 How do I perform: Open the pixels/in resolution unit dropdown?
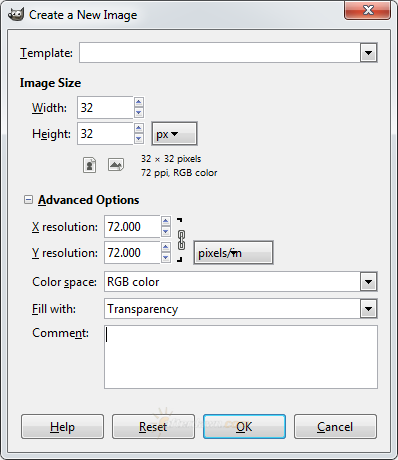point(233,253)
